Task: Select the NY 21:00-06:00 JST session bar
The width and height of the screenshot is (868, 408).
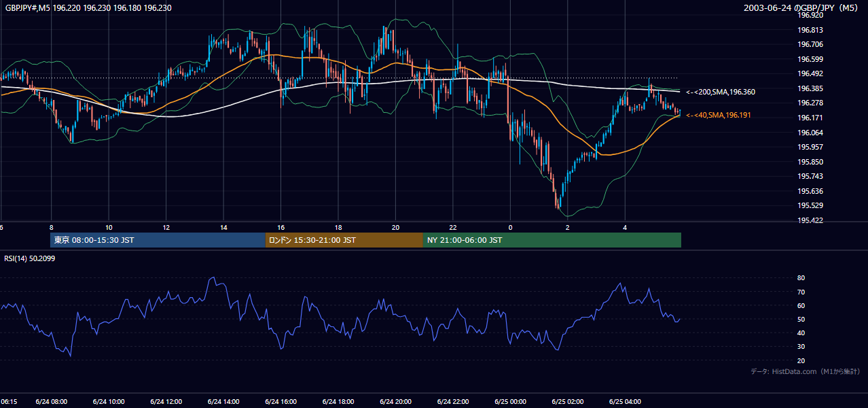Action: (x=552, y=240)
